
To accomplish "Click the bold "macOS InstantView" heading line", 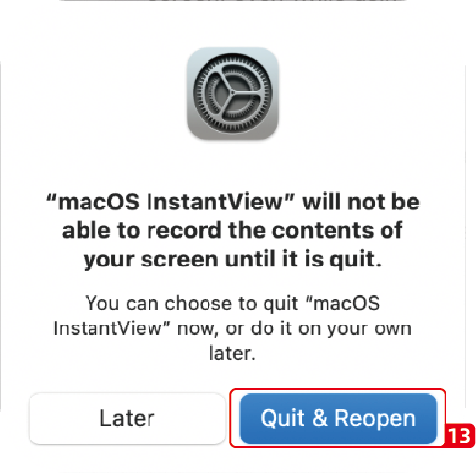I will coord(232,202).
